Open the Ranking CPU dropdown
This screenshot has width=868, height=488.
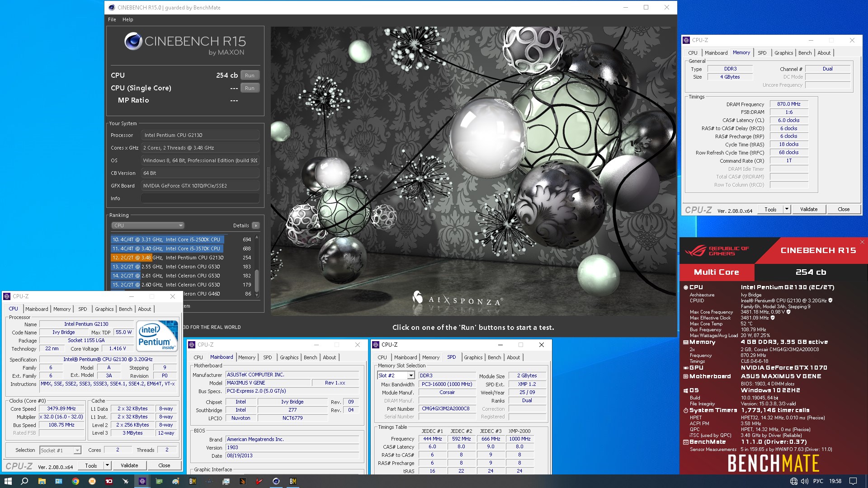click(x=148, y=225)
